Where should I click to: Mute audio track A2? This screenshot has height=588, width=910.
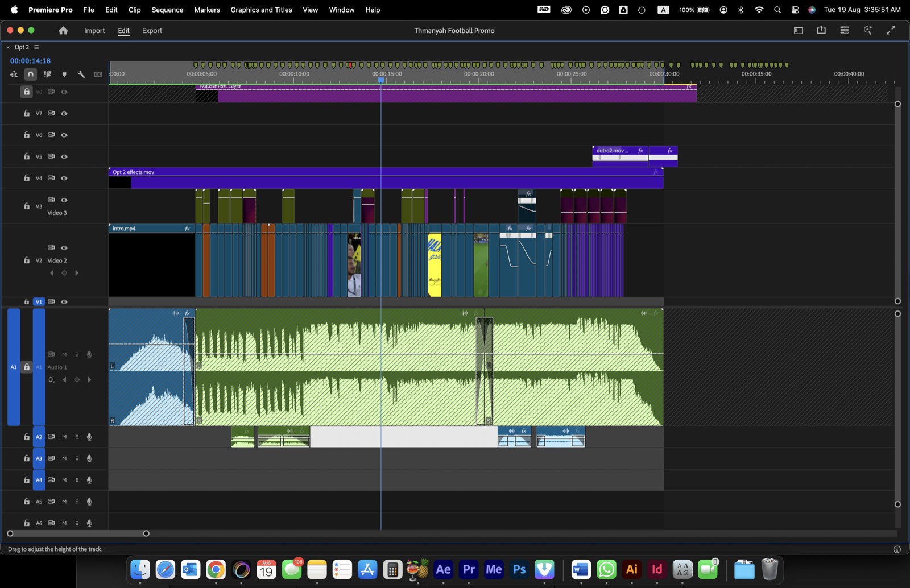tap(64, 437)
